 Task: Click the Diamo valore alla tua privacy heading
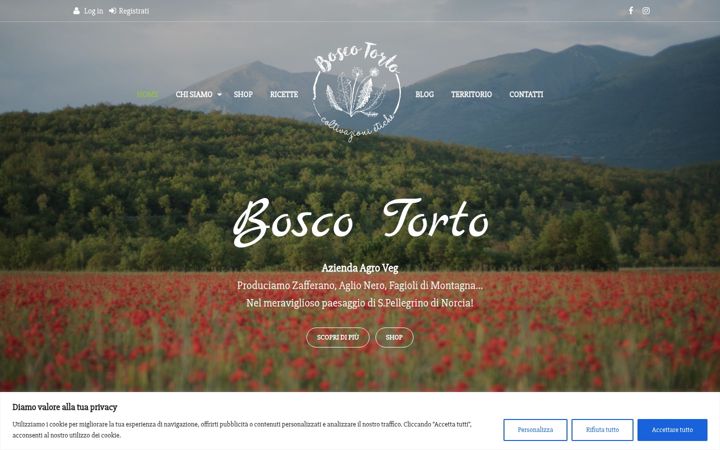point(65,407)
